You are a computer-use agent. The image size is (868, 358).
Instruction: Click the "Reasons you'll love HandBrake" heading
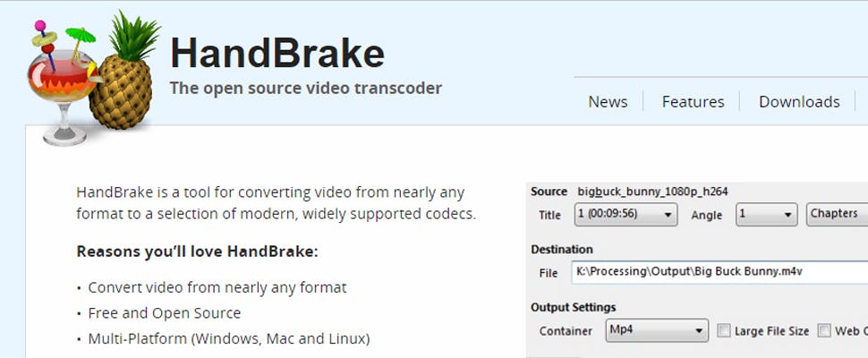click(x=197, y=251)
